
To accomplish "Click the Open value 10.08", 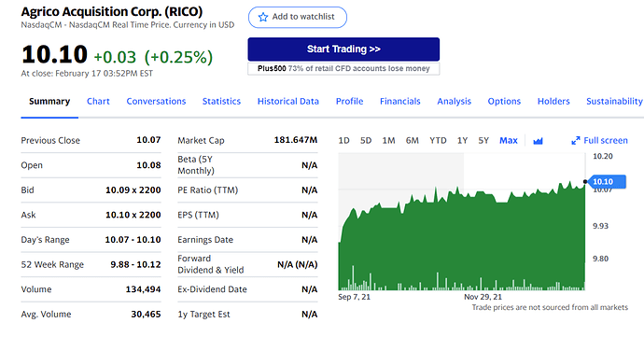I will (x=148, y=165).
